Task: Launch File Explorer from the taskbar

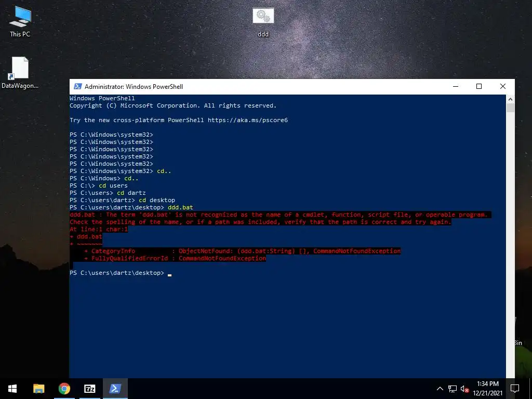Action: (38, 389)
